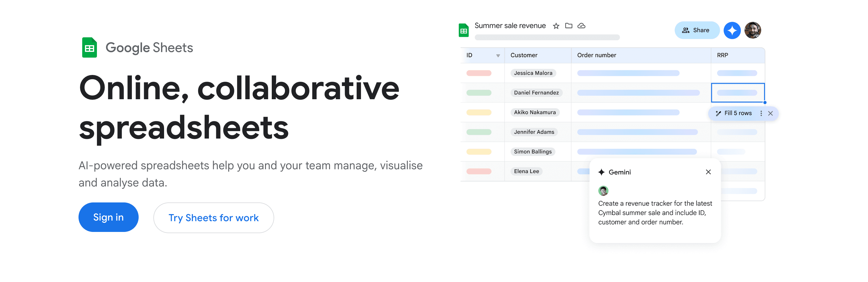Star the Summer sale revenue spreadsheet
Screen dimensions: 868x282
click(x=556, y=25)
